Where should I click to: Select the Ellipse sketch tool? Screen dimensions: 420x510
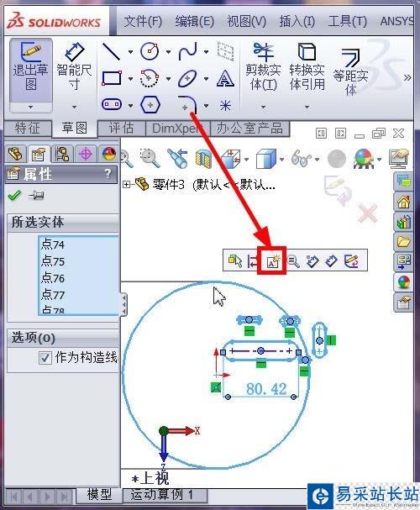pyautogui.click(x=187, y=78)
